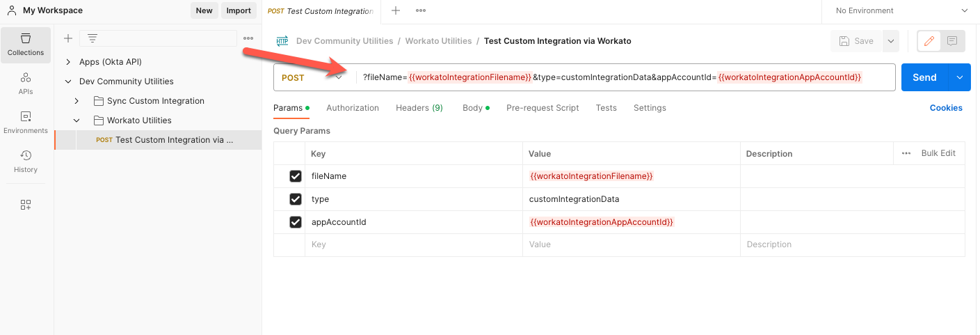Uncheck the appAccountId parameter checkbox
This screenshot has width=980, height=335.
tap(296, 222)
